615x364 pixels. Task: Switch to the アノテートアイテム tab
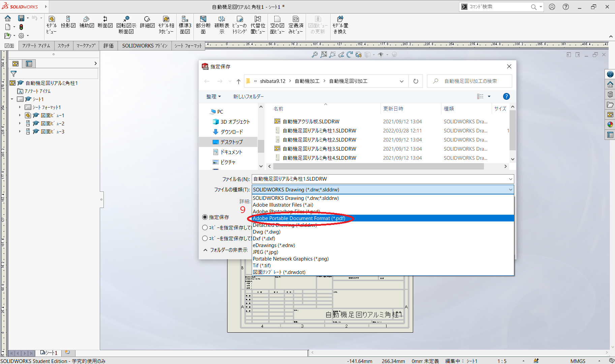click(x=36, y=46)
